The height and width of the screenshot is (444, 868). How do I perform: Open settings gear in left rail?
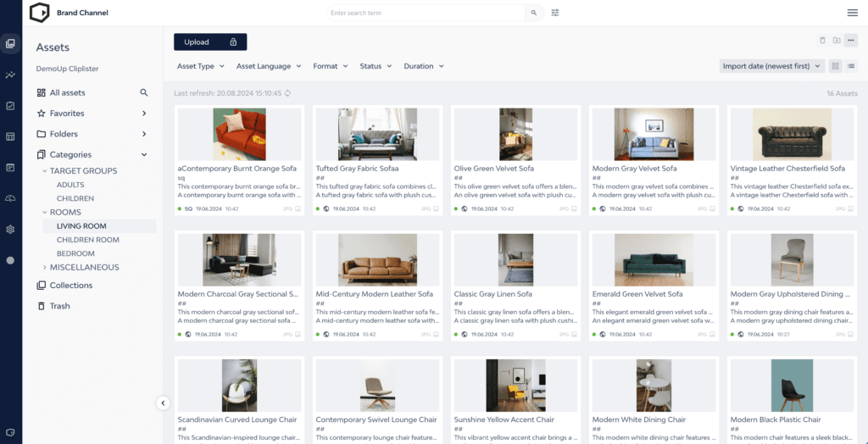point(10,229)
